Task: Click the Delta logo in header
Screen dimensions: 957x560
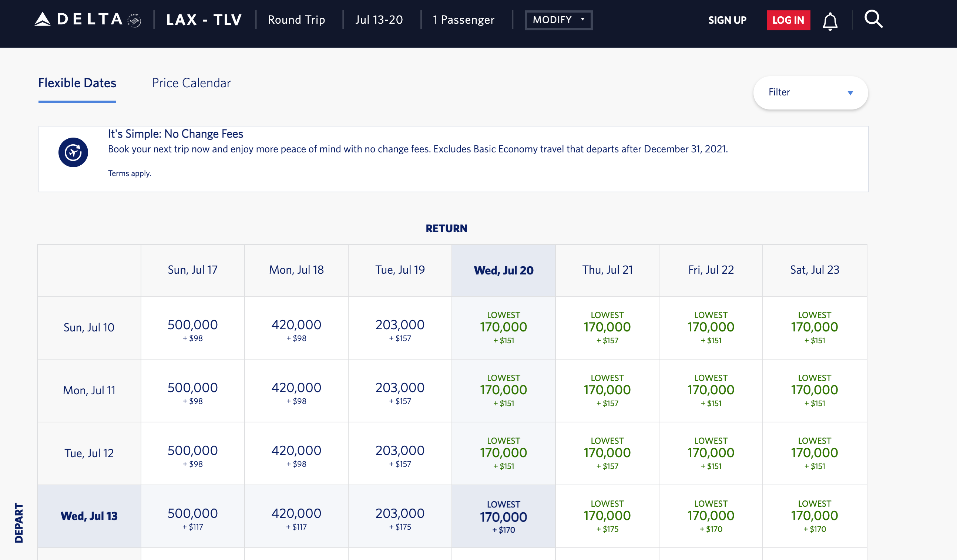Action: pyautogui.click(x=78, y=19)
